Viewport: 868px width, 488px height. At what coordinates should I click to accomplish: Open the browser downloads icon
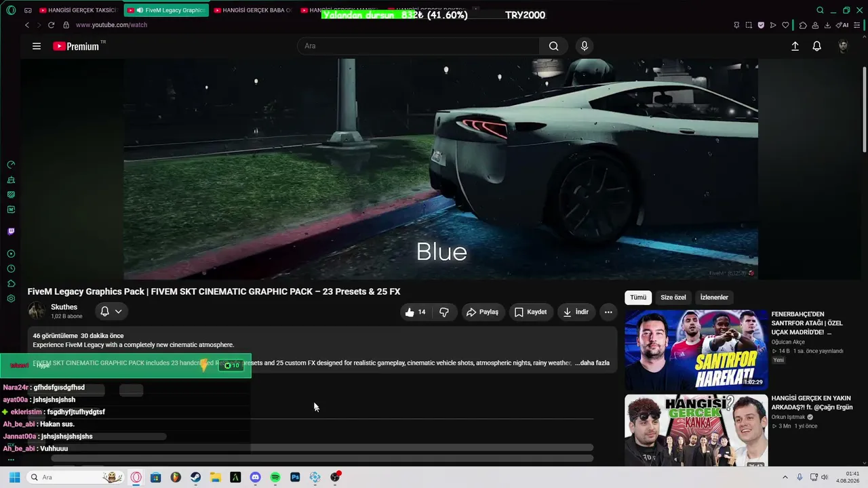[827, 25]
